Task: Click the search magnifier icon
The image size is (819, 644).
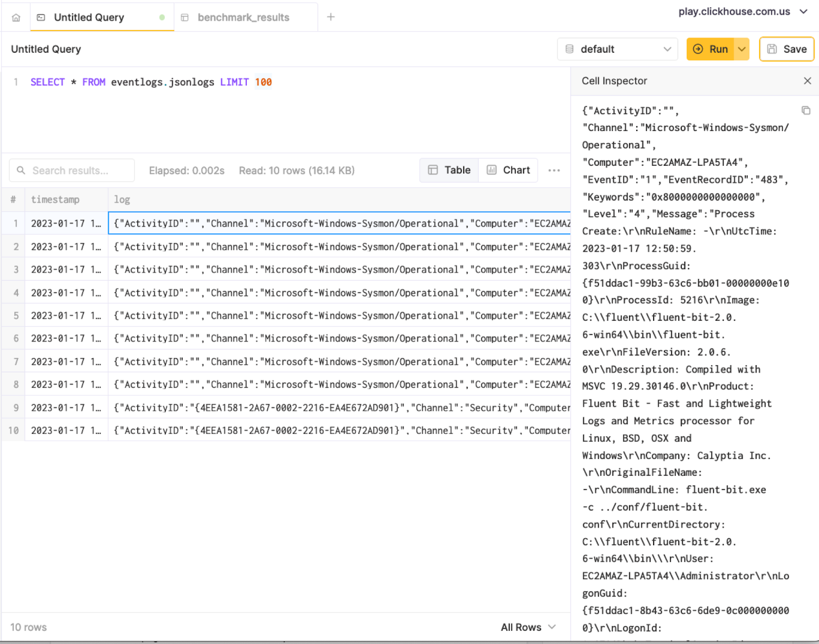Action: [x=21, y=170]
